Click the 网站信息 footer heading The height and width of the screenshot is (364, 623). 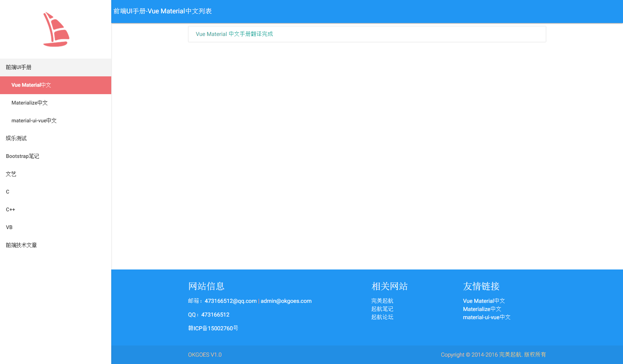tap(206, 286)
